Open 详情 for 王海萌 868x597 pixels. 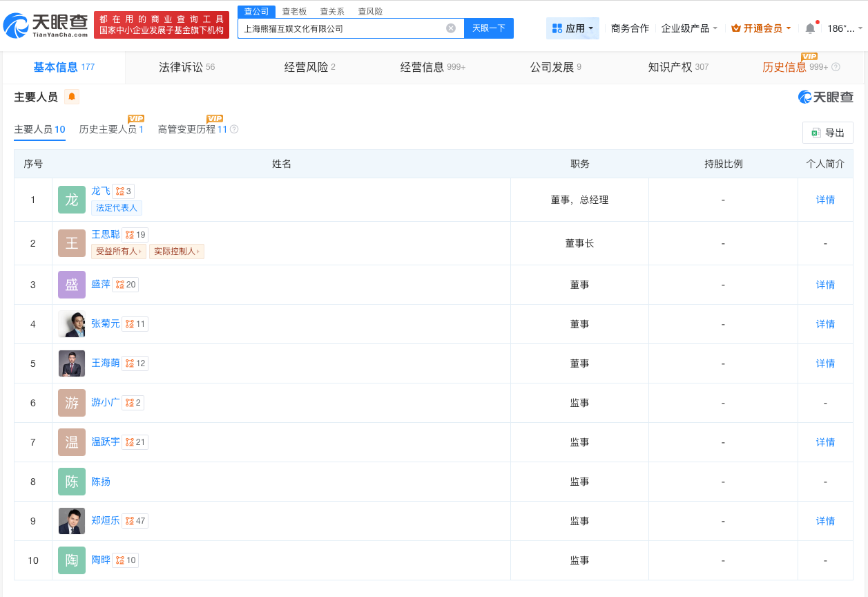[825, 363]
